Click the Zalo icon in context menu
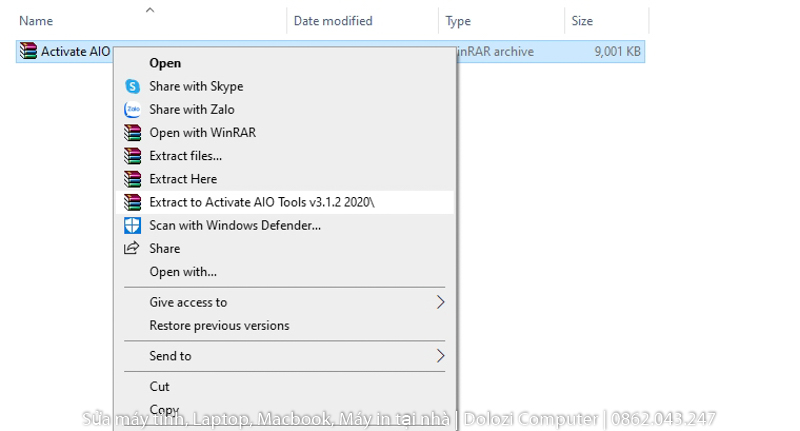Screen dimensions: 800x431 pos(132,110)
